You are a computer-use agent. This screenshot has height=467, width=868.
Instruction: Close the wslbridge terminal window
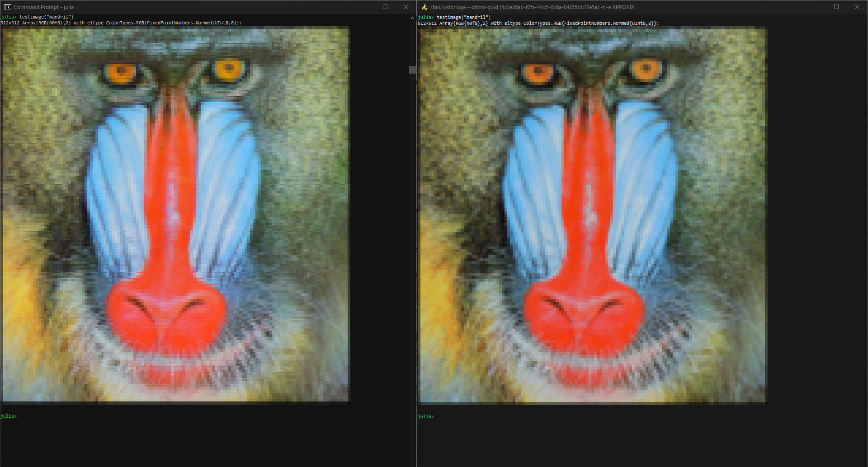tap(857, 7)
